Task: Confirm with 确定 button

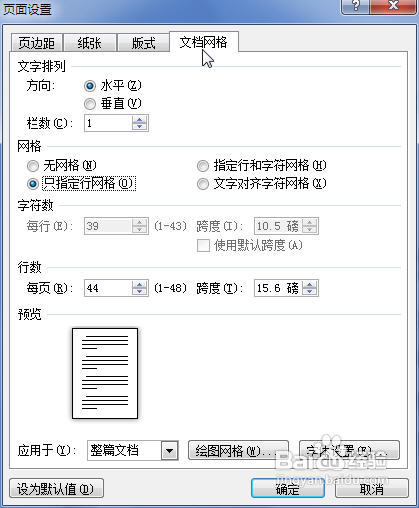Action: 288,489
